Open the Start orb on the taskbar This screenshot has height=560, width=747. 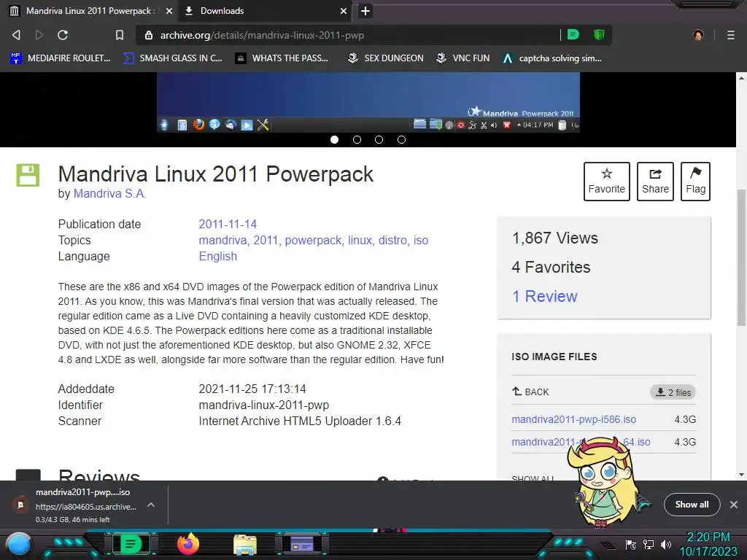20,545
